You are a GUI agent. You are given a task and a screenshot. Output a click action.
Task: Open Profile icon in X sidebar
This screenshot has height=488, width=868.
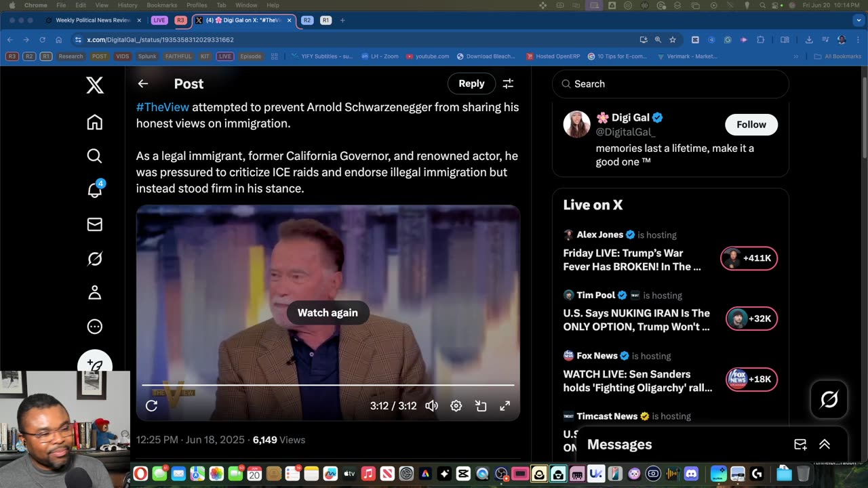[x=94, y=292]
